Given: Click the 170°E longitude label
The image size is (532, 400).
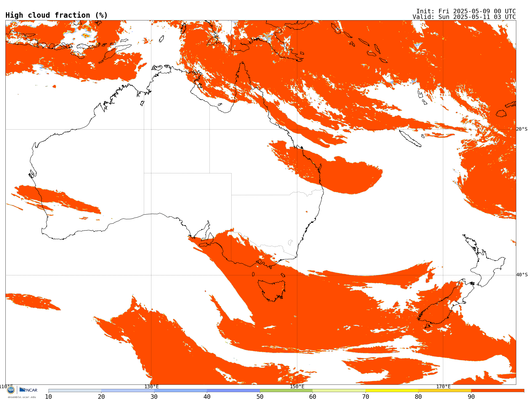Looking at the screenshot, I should pos(443,386).
